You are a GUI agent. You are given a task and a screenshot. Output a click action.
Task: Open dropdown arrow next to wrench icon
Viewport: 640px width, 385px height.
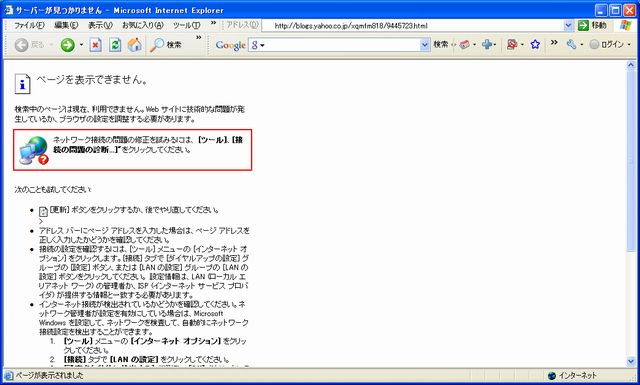pos(582,45)
